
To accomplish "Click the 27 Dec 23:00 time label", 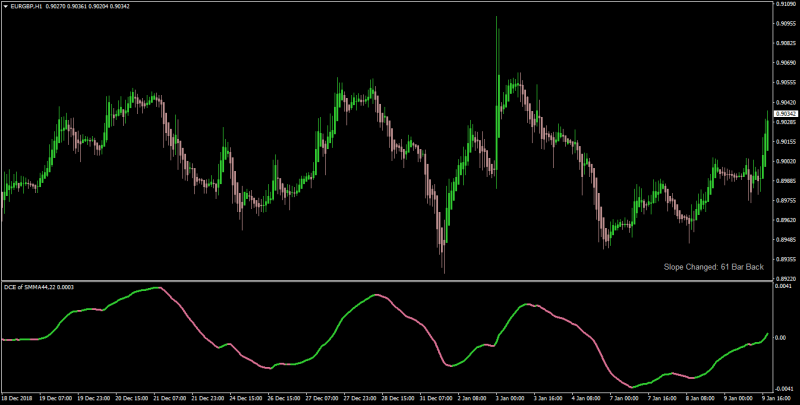I will click(361, 396).
